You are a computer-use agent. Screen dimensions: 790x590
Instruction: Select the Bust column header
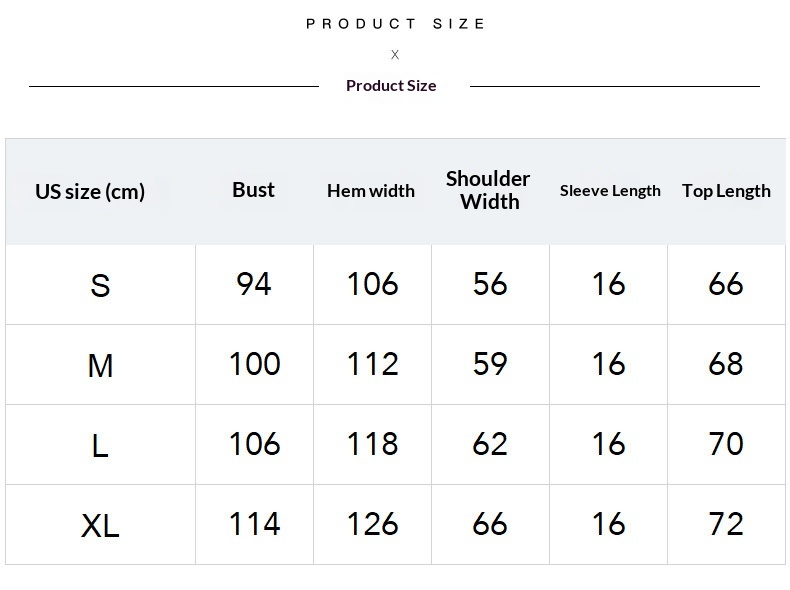click(x=253, y=190)
